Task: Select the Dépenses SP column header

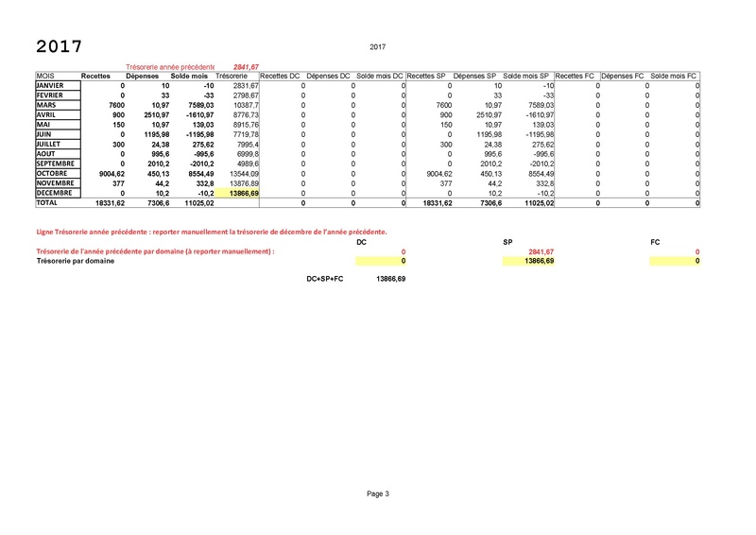Action: click(x=475, y=76)
